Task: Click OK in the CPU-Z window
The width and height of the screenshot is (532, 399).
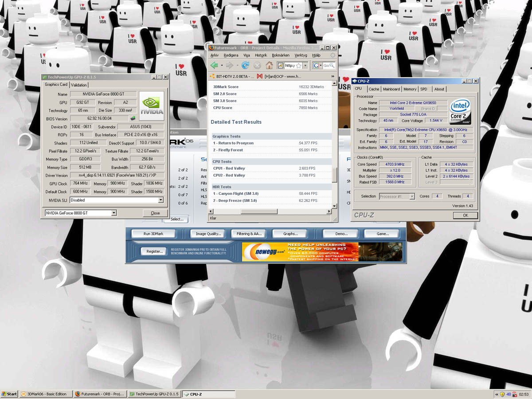Action: (465, 215)
